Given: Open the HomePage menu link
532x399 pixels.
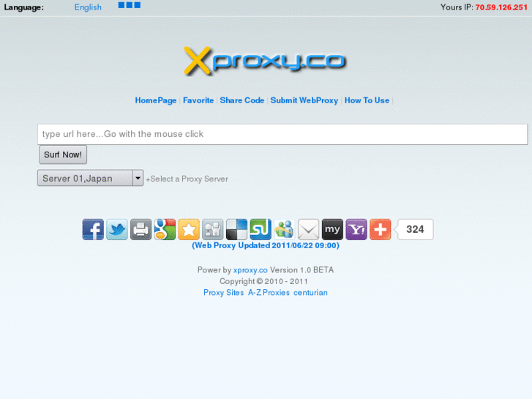Looking at the screenshot, I should coord(156,100).
